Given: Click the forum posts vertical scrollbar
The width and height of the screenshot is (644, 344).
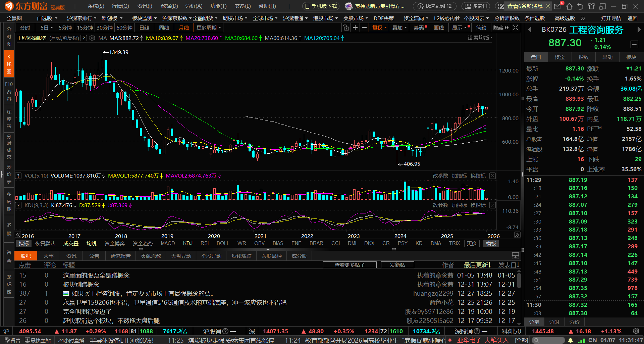Looking at the screenshot, I should tap(519, 280).
